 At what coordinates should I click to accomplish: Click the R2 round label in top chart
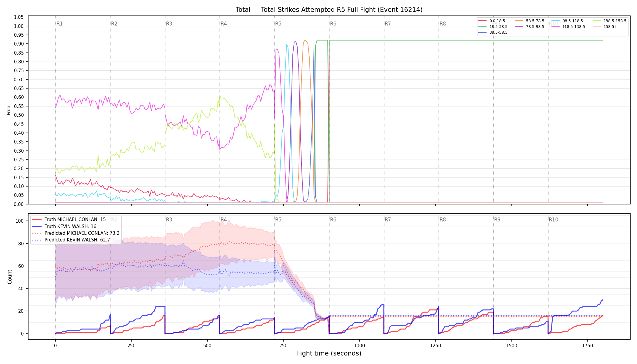(114, 24)
